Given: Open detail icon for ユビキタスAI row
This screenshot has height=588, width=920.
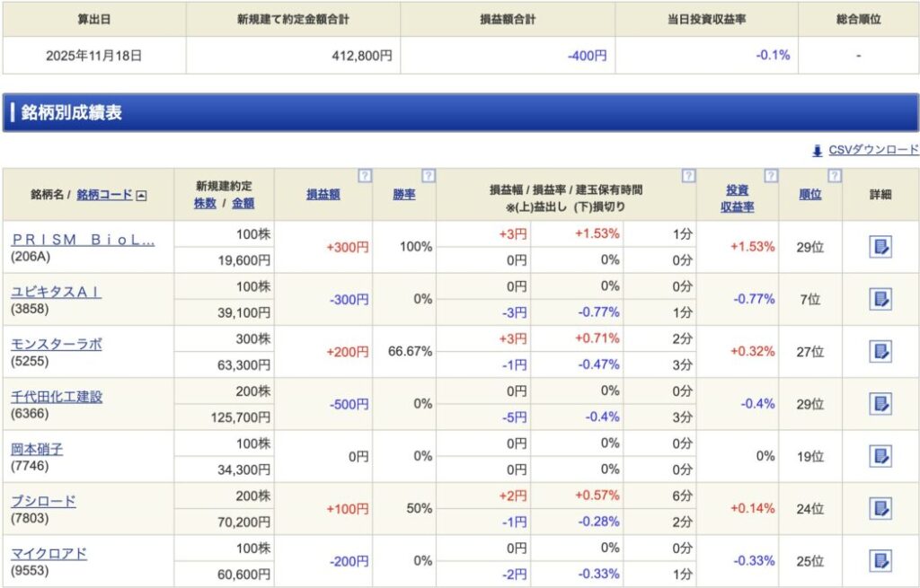Looking at the screenshot, I should pyautogui.click(x=880, y=299).
